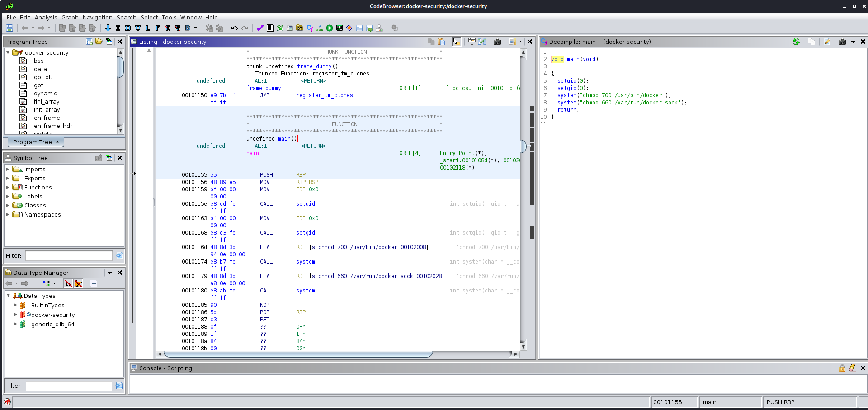Select the Program Tree tab
This screenshot has width=868, height=410.
pyautogui.click(x=32, y=142)
